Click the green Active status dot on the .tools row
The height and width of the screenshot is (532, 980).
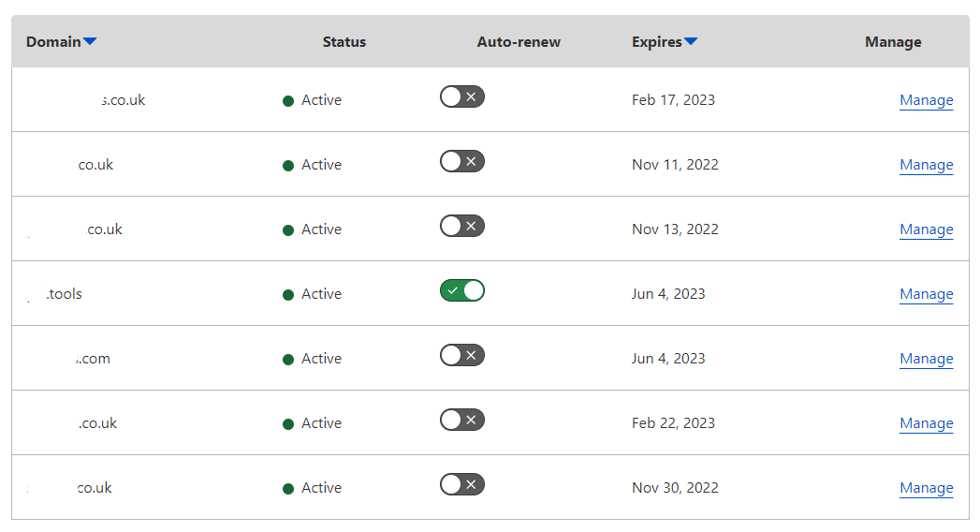point(288,295)
